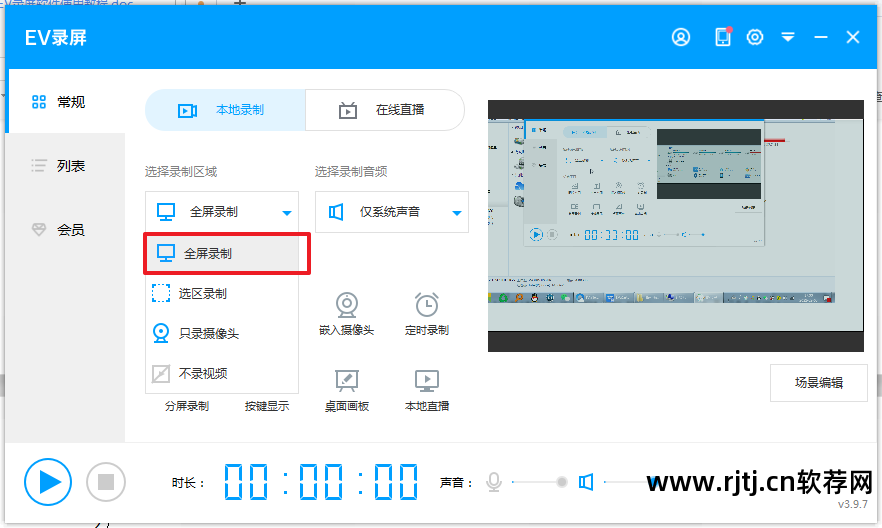Click the v3.9.7 version text
This screenshot has height=528, width=882.
(x=852, y=504)
